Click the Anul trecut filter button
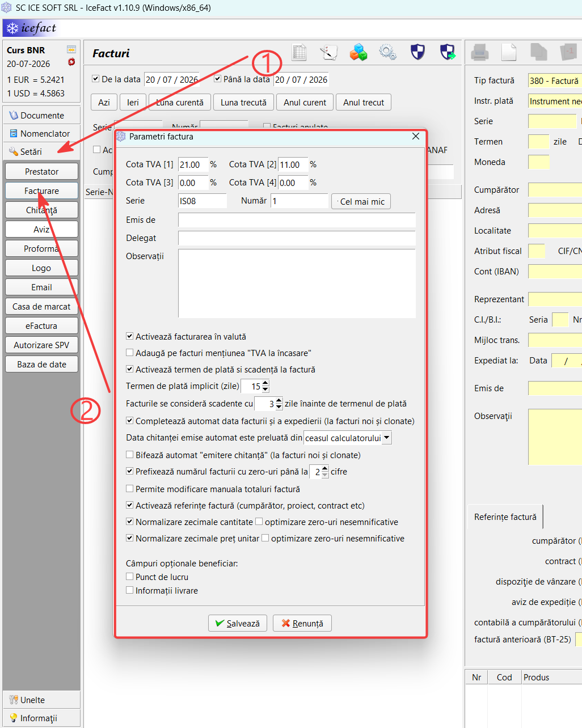The width and height of the screenshot is (582, 728). click(364, 102)
